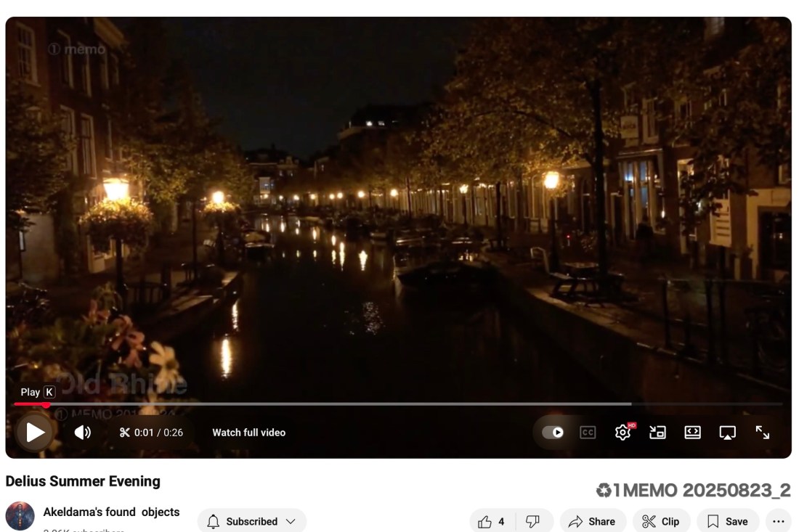The height and width of the screenshot is (532, 799).
Task: Toggle the autoplay switch
Action: [x=553, y=433]
